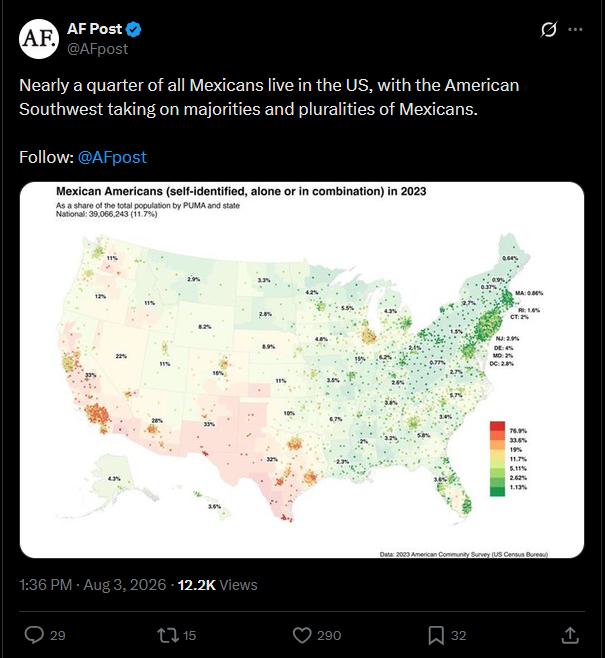
Task: Click the red 76.9% legend swatch
Action: pos(497,426)
